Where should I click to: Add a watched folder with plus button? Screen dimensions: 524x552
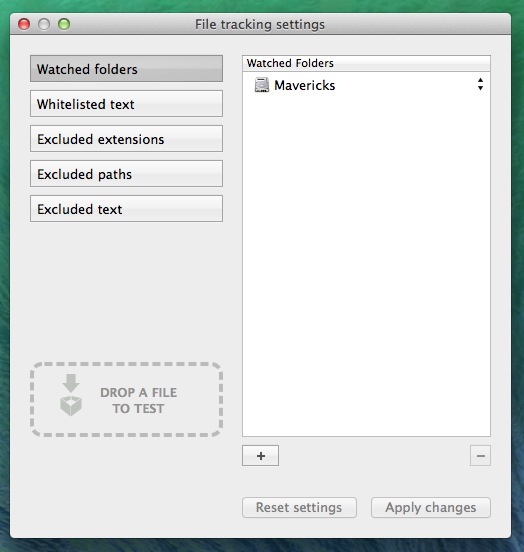[260, 456]
